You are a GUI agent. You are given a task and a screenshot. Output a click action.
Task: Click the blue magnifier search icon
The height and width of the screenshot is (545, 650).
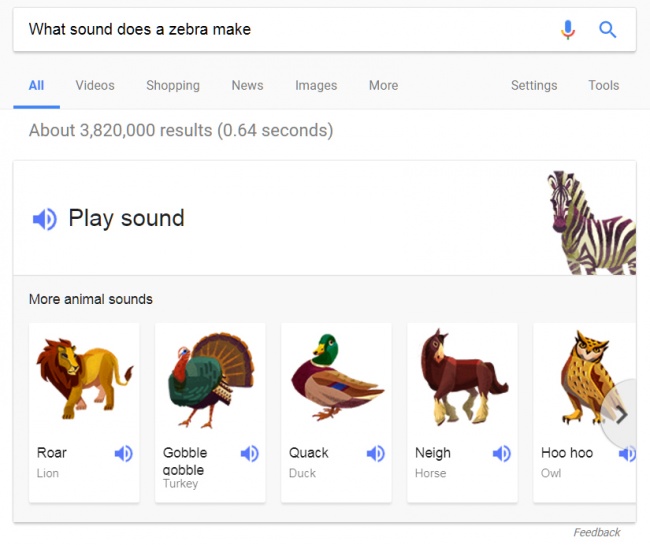[x=608, y=30]
